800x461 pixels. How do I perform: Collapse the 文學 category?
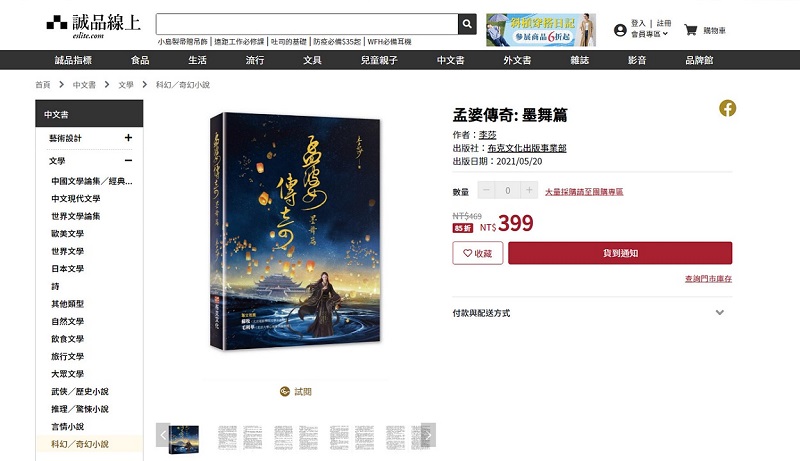tap(128, 161)
